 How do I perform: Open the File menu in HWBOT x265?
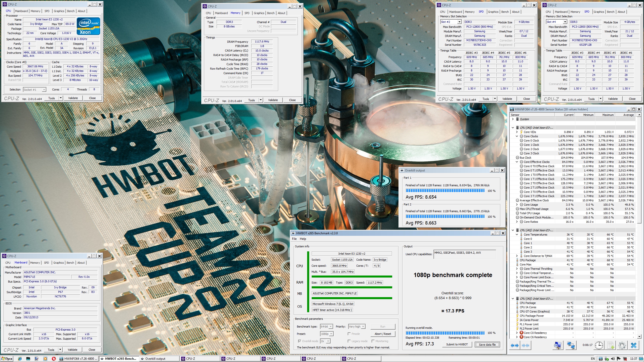pyautogui.click(x=294, y=239)
